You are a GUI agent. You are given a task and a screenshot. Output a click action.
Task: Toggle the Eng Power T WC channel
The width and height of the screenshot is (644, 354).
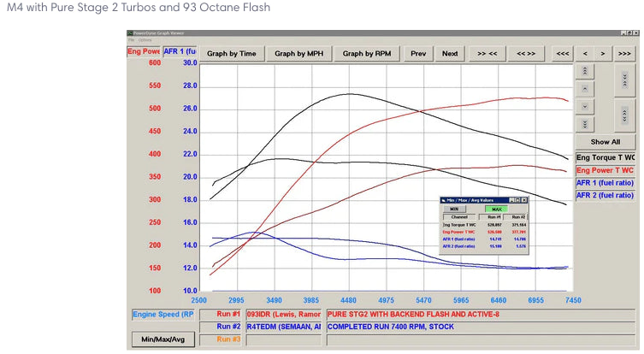(x=606, y=170)
